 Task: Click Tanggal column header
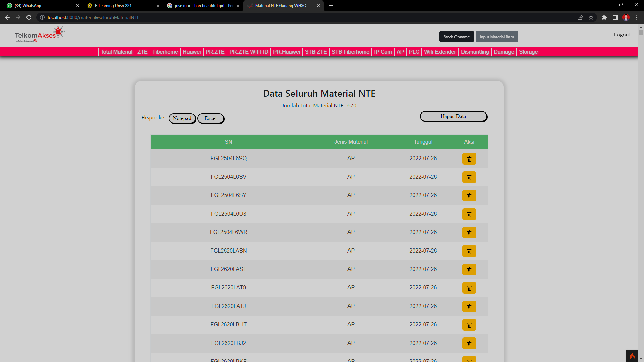click(423, 142)
